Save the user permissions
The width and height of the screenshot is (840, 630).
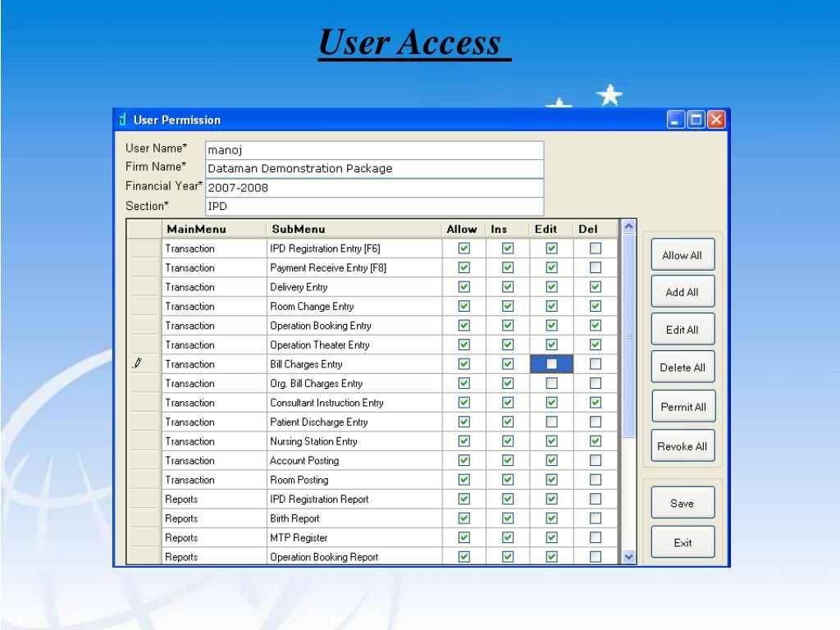(x=682, y=503)
